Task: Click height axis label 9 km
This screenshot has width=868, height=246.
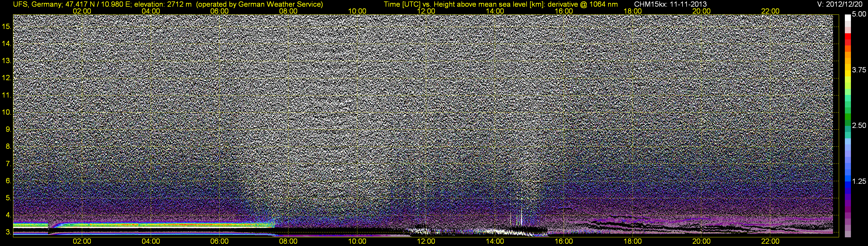Action: tap(8, 129)
